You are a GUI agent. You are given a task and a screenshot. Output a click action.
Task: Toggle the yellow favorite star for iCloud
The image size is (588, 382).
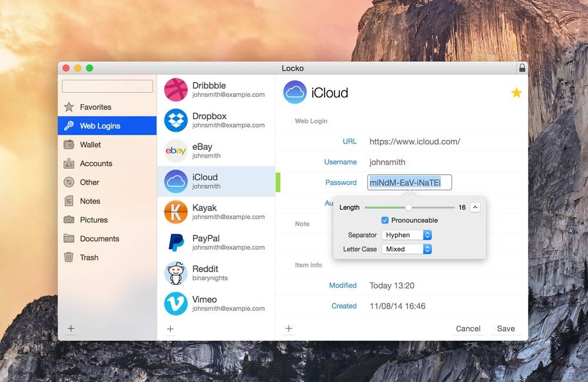pyautogui.click(x=516, y=93)
